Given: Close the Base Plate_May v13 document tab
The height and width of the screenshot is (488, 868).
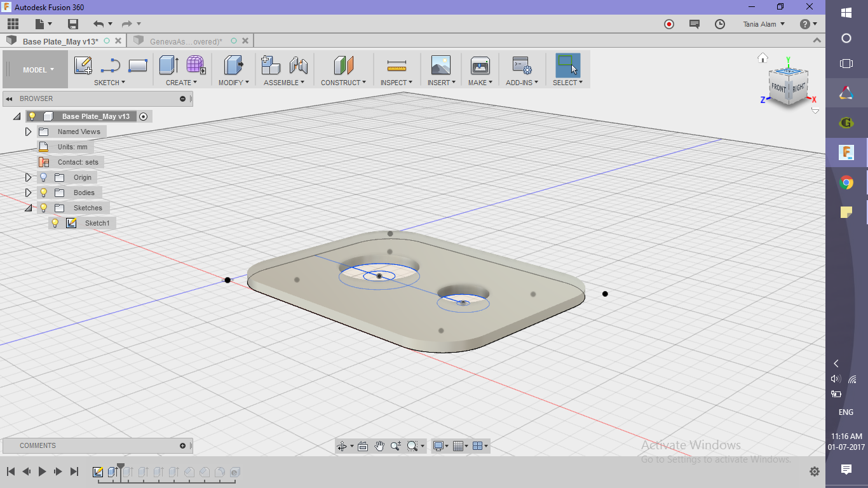Looking at the screenshot, I should click(x=119, y=41).
